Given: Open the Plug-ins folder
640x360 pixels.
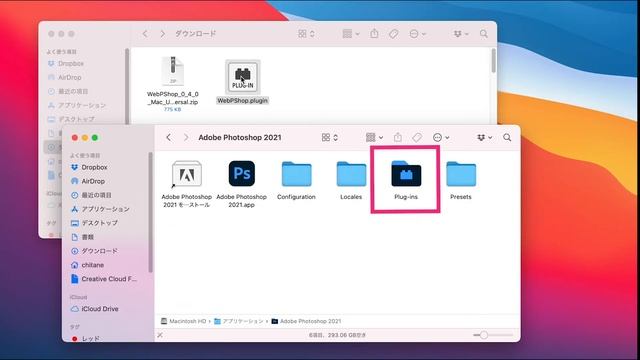Looking at the screenshot, I should pyautogui.click(x=406, y=174).
